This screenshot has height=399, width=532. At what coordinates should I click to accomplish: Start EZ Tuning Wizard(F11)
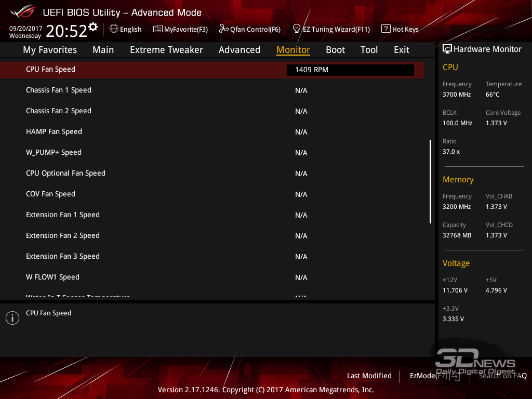pos(336,30)
